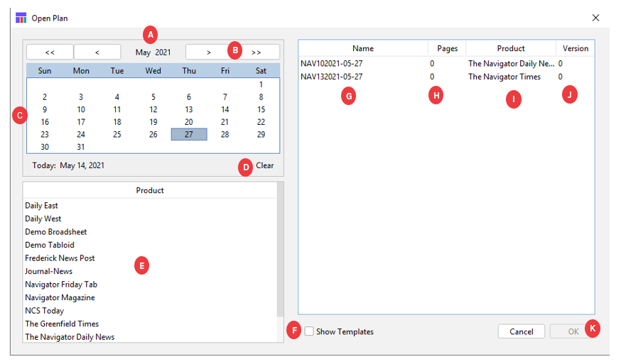This screenshot has height=364, width=621.
Task: Choose May 31 in the calendar
Action: (x=81, y=147)
